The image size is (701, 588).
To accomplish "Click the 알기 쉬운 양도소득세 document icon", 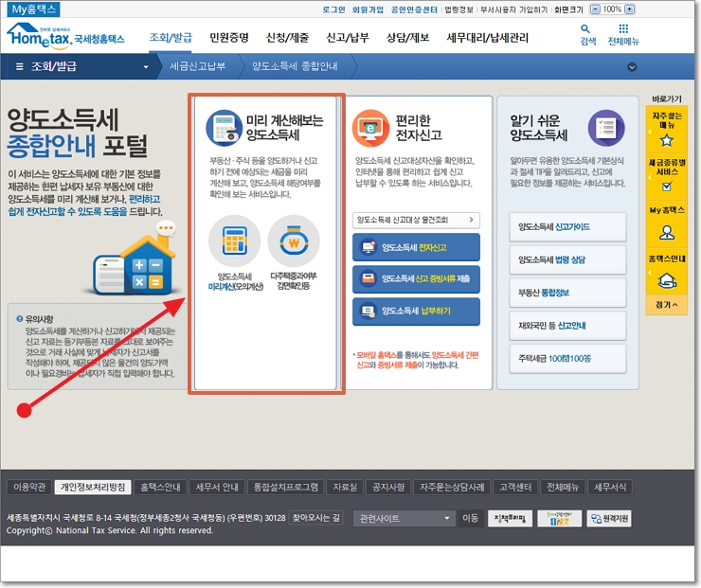I will [606, 128].
